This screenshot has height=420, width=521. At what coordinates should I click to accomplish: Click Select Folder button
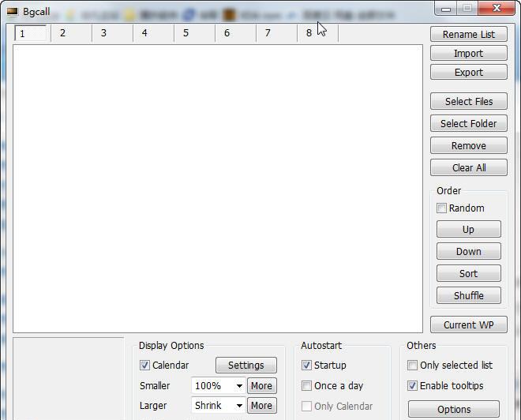(x=469, y=124)
